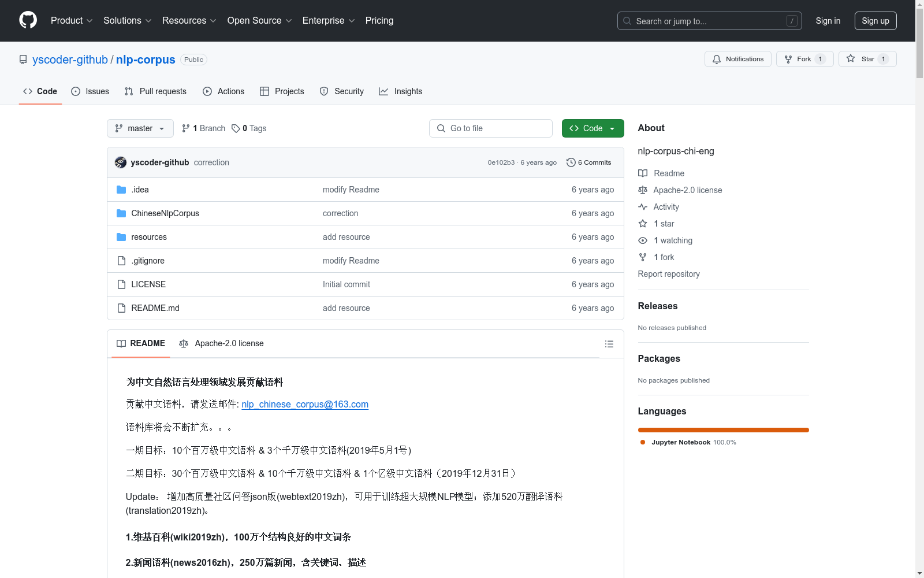Click the Readme book icon in About

click(643, 173)
